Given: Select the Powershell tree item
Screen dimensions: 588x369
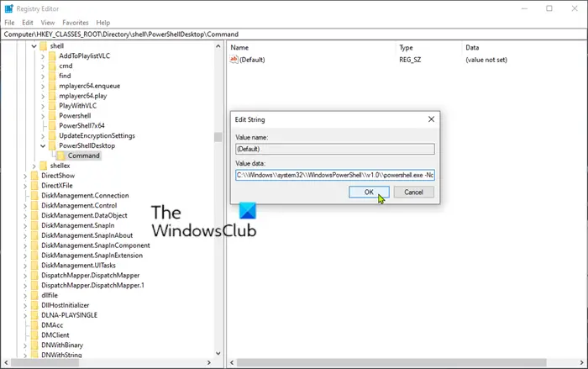Looking at the screenshot, I should click(x=75, y=116).
